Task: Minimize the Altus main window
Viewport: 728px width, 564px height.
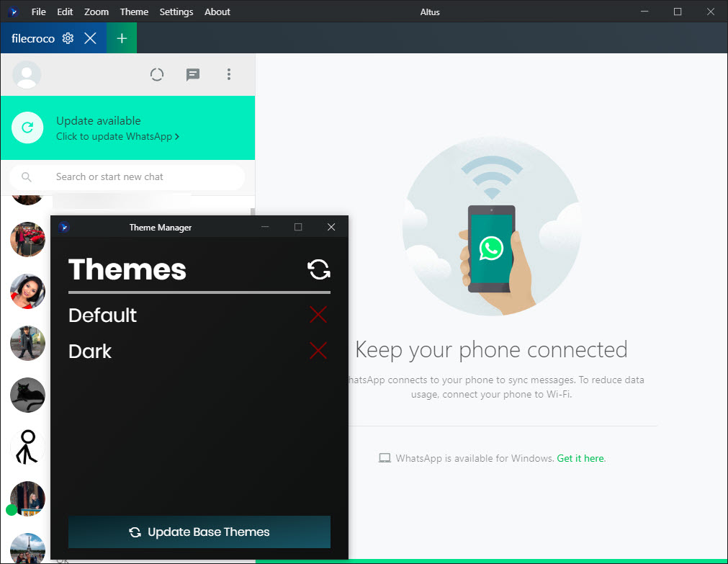Action: 644,12
